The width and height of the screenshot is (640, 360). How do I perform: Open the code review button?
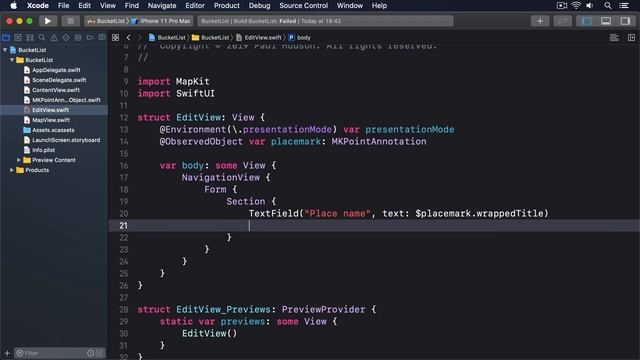[562, 21]
